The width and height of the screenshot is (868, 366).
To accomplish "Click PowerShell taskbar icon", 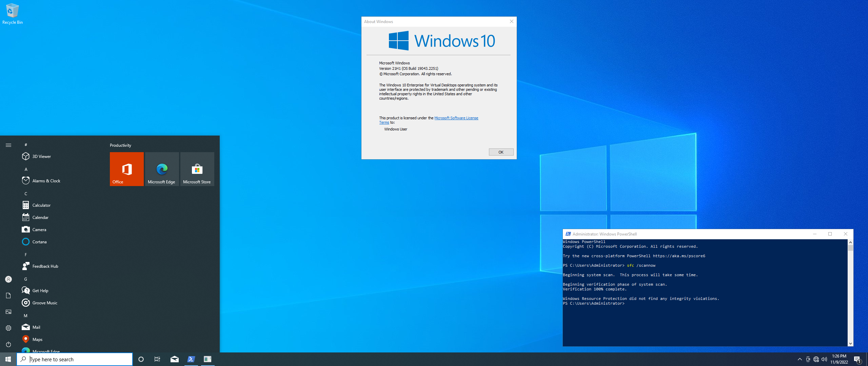I will [191, 359].
